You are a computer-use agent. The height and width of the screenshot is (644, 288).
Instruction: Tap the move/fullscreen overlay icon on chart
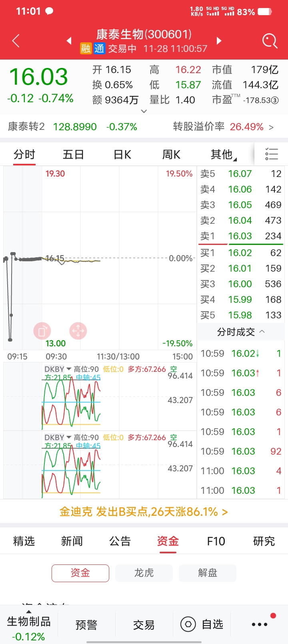click(78, 331)
